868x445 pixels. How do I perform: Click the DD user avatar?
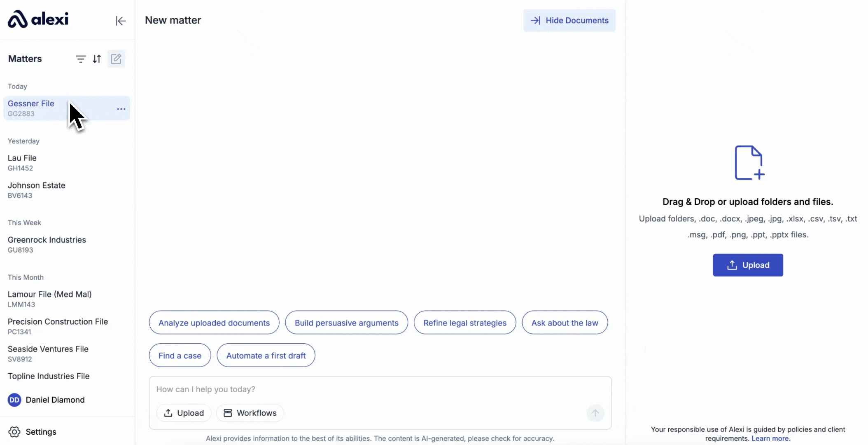pyautogui.click(x=14, y=400)
